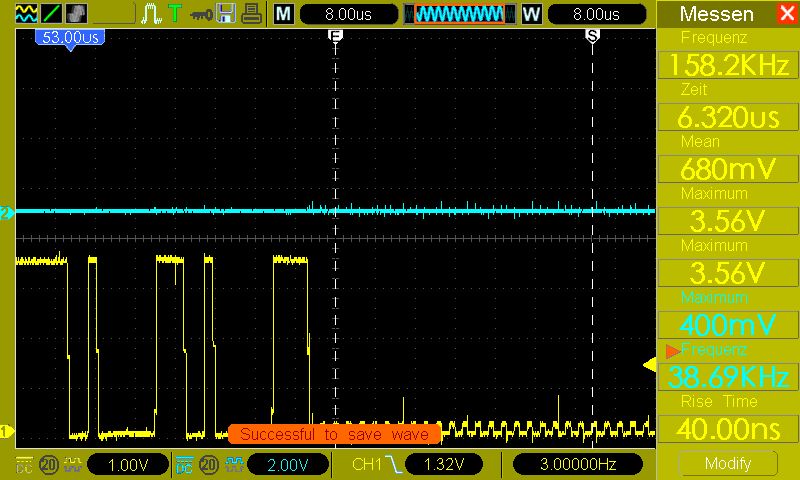
Task: Click the cyan Frequenz 38.69KHz measurement
Action: 727,376
